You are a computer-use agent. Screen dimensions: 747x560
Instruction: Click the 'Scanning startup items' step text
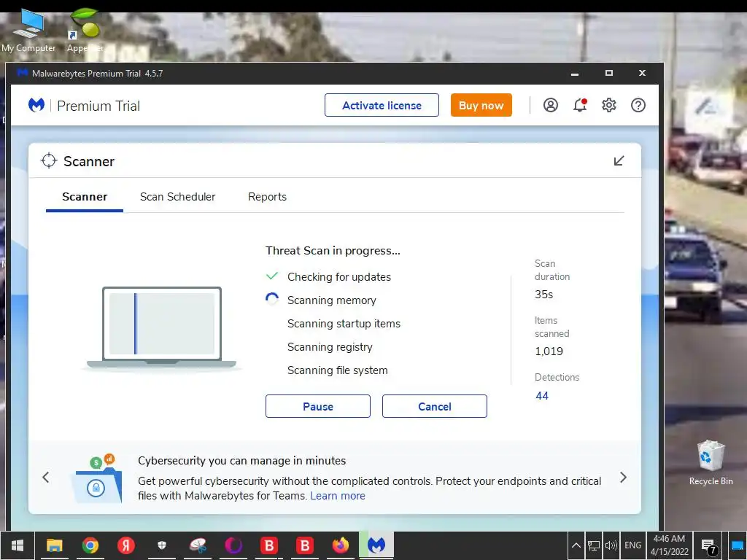344,324
